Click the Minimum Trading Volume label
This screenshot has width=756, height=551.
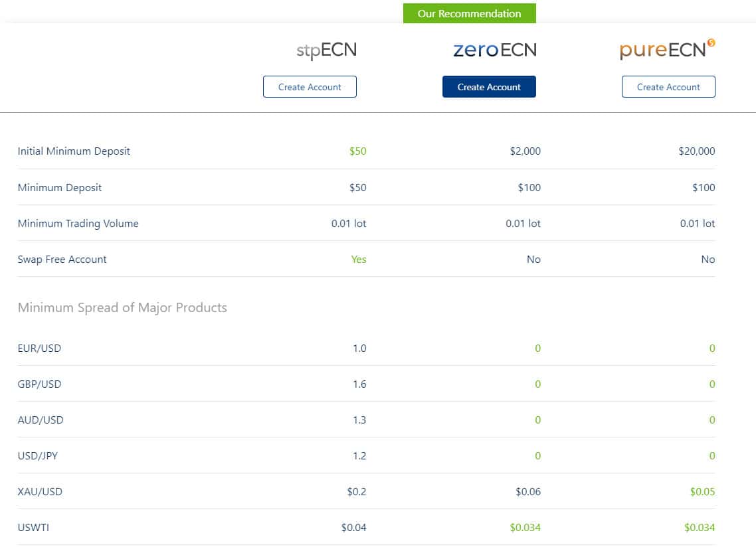[x=78, y=224]
